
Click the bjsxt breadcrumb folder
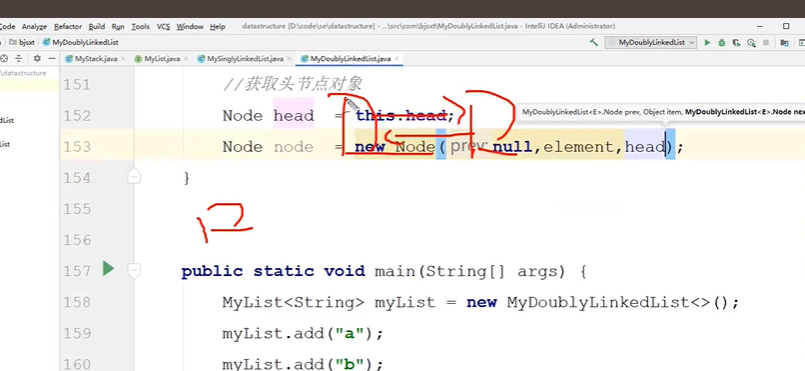tap(22, 43)
